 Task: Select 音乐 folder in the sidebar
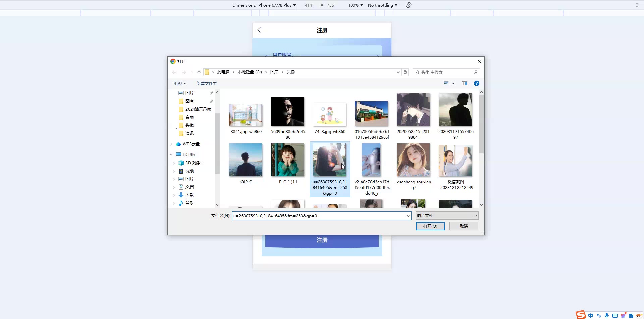pos(189,203)
